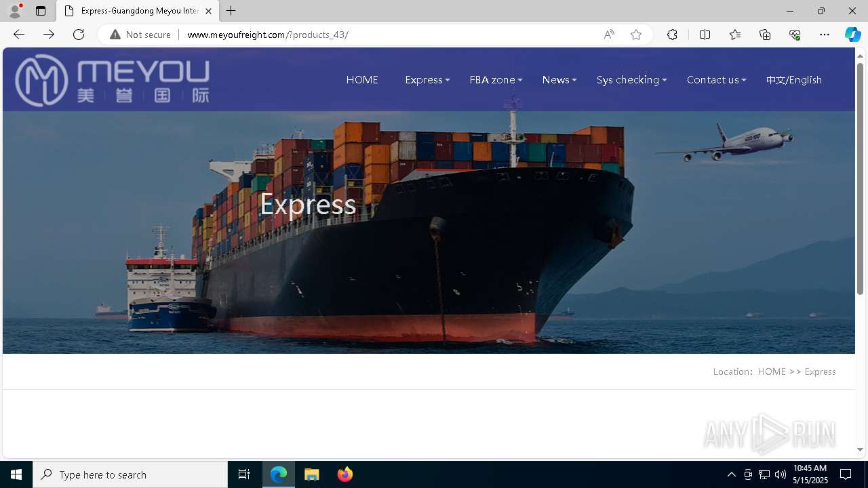
Task: Open Firefox from the taskbar
Action: pyautogui.click(x=344, y=474)
